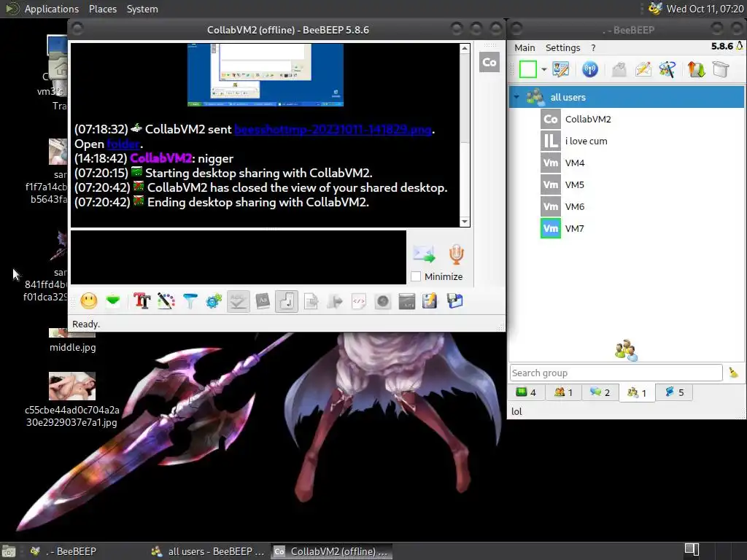Screen dimensions: 747x560
Task: Click the grey right-arrow share icon in the chat toolbar
Action: click(x=336, y=301)
